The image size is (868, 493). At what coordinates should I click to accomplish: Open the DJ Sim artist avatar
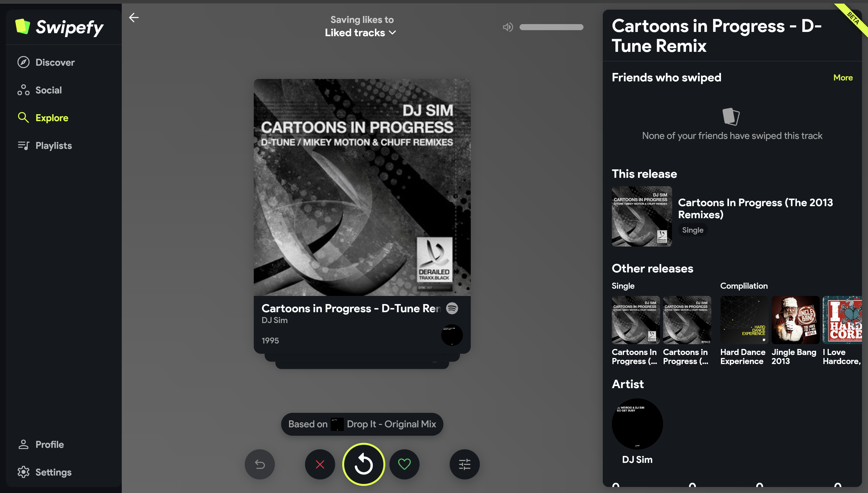[x=637, y=424]
